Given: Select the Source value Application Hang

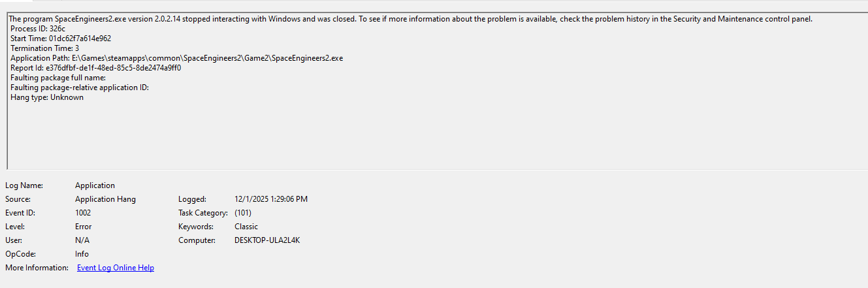Looking at the screenshot, I should tap(105, 199).
